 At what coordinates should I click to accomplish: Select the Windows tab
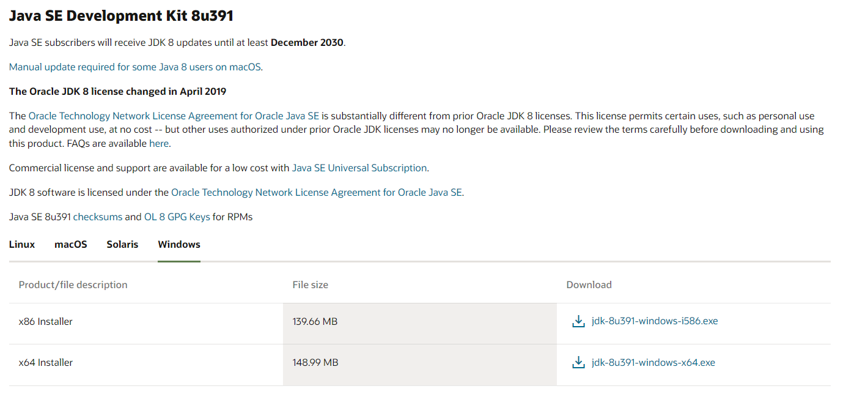[179, 244]
